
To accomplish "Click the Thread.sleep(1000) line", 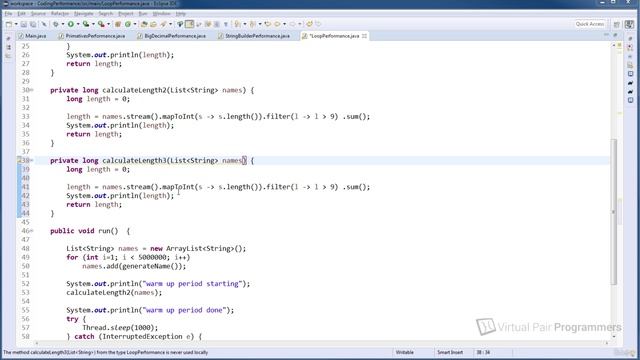I will [x=120, y=328].
